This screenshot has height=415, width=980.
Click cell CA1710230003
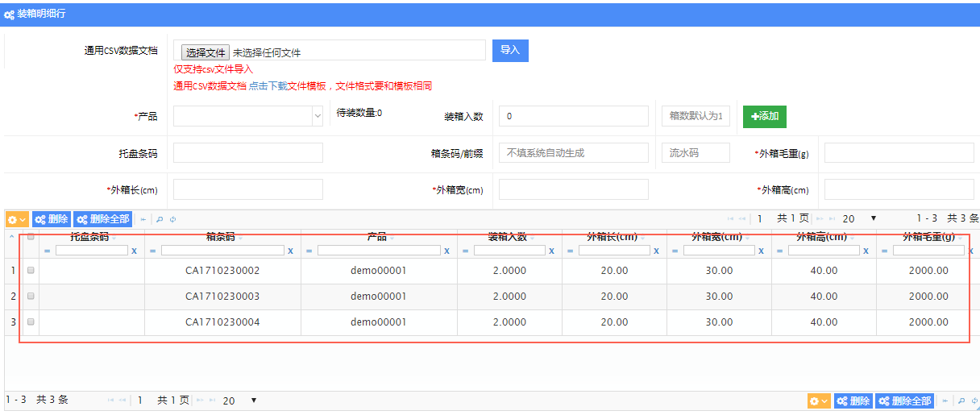tap(222, 297)
